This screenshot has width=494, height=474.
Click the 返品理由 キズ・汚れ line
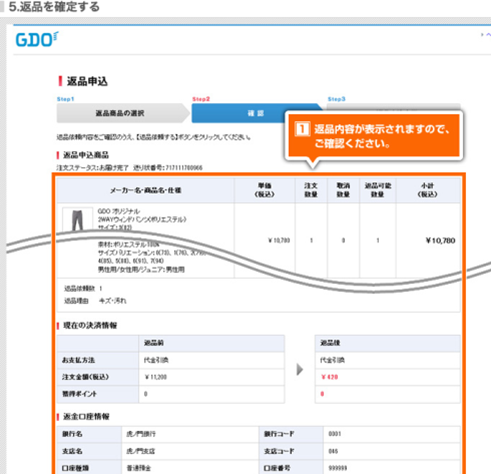coord(95,301)
